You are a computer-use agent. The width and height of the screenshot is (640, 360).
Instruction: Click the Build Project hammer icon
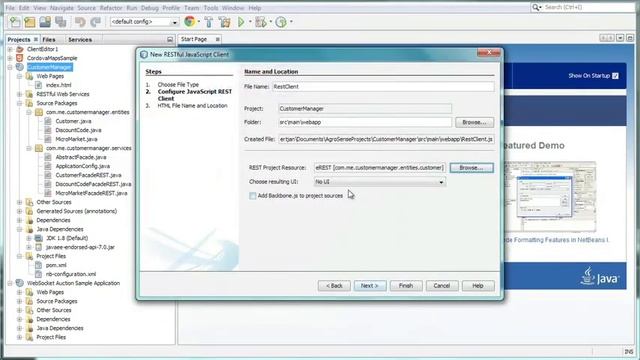(209, 22)
